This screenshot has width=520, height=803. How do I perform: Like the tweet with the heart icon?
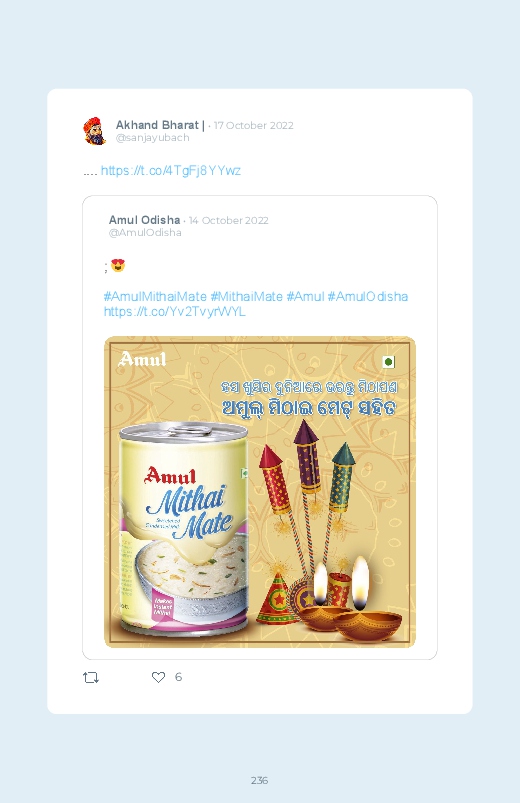(x=158, y=677)
